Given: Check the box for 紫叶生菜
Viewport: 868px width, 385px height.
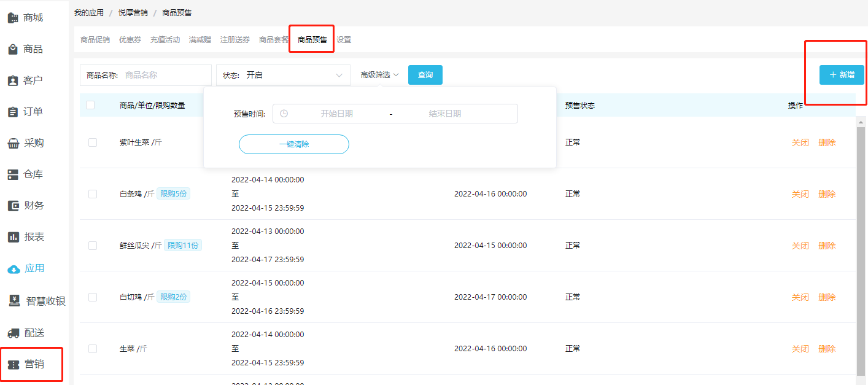Looking at the screenshot, I should coord(93,142).
